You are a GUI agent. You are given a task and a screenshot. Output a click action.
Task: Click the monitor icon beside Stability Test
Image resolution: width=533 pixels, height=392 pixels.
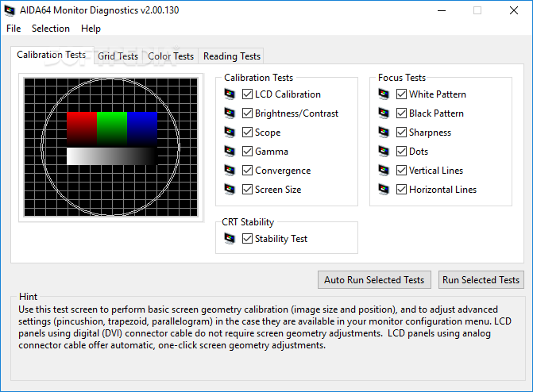230,239
